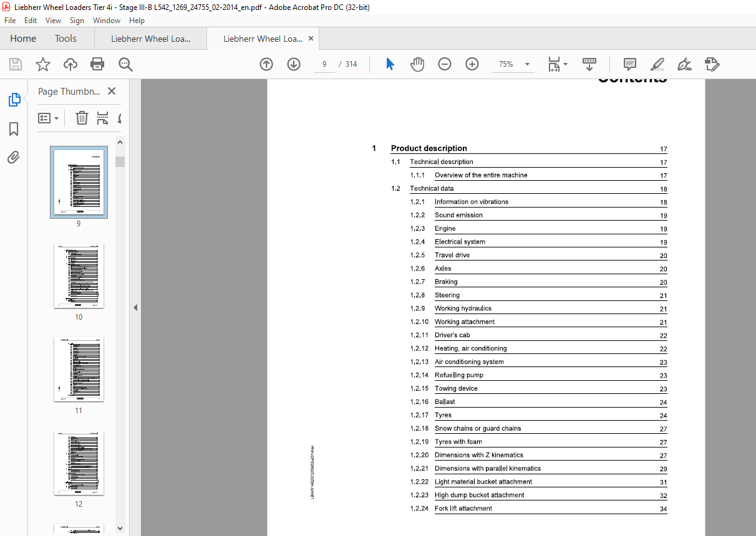Viewport: 756px width, 536px height.
Task: Click 'Driver's cab' contents entry
Action: point(452,335)
